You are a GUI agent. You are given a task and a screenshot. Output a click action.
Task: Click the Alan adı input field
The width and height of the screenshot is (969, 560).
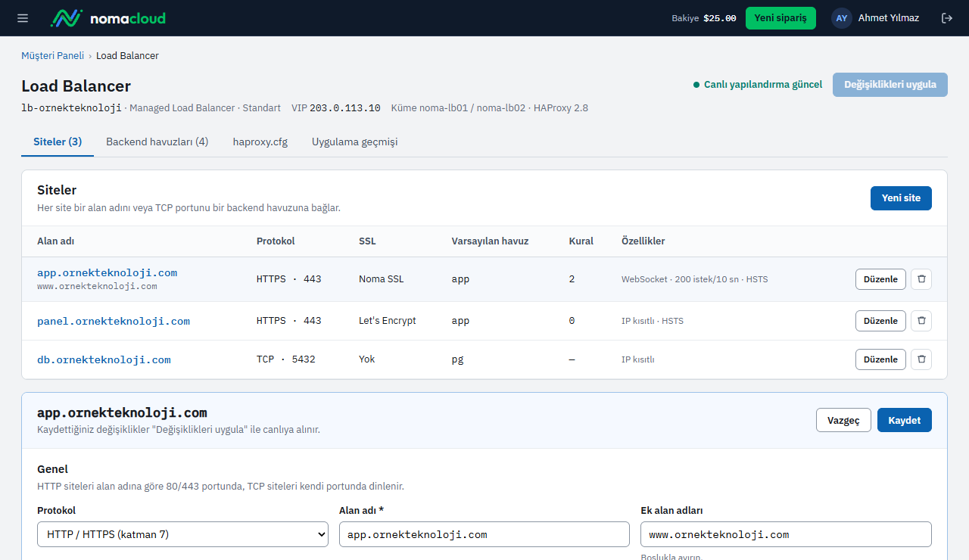484,534
